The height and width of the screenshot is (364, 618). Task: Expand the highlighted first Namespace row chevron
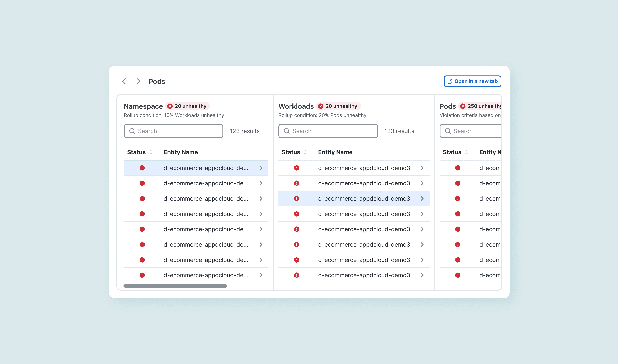tap(261, 168)
